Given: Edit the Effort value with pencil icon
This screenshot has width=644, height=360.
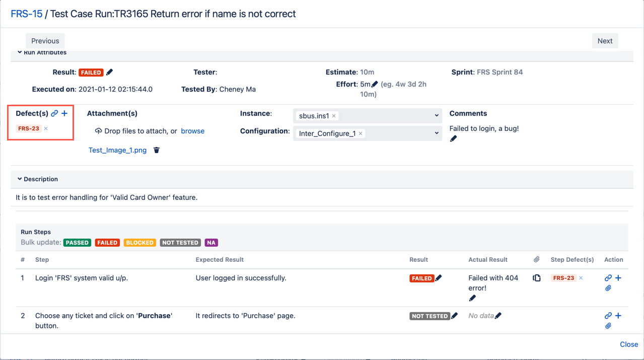Looking at the screenshot, I should tap(375, 85).
